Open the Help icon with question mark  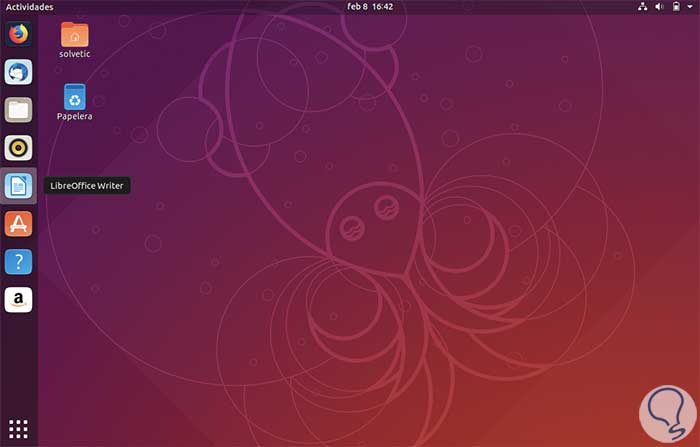[x=18, y=262]
